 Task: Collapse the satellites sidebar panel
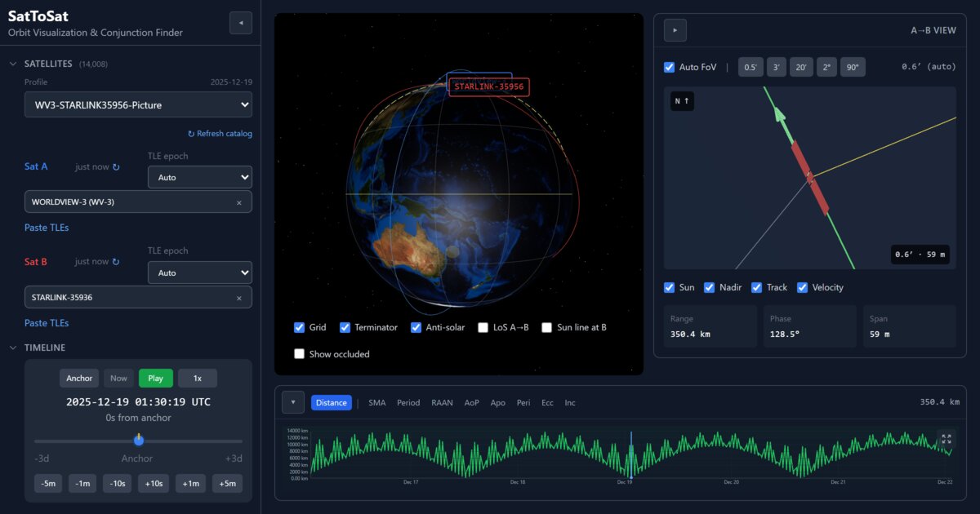240,23
